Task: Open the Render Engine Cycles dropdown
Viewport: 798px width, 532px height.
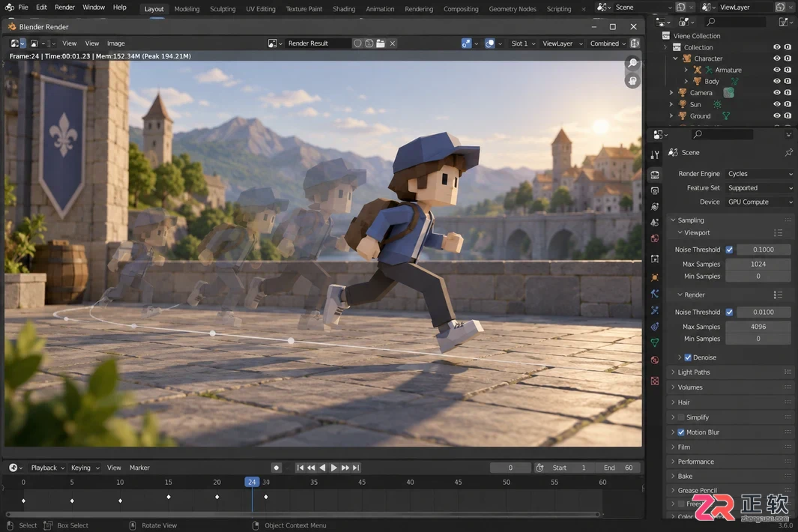Action: (759, 174)
